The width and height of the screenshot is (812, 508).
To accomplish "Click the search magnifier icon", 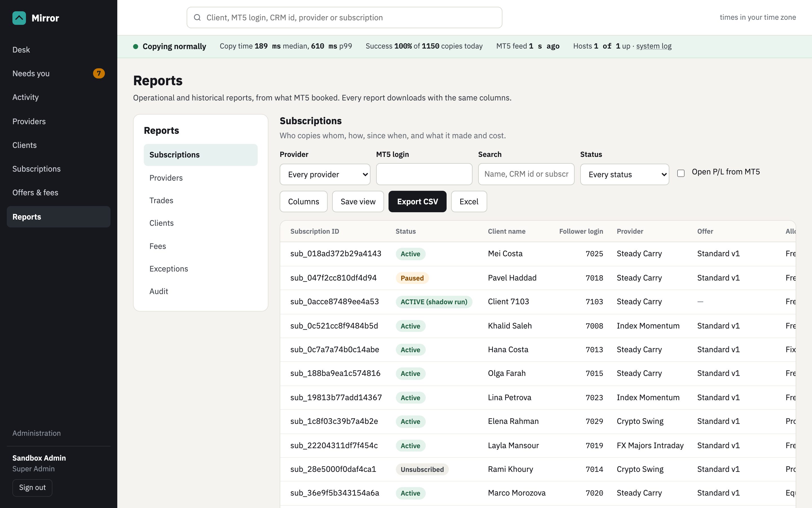I will (197, 17).
